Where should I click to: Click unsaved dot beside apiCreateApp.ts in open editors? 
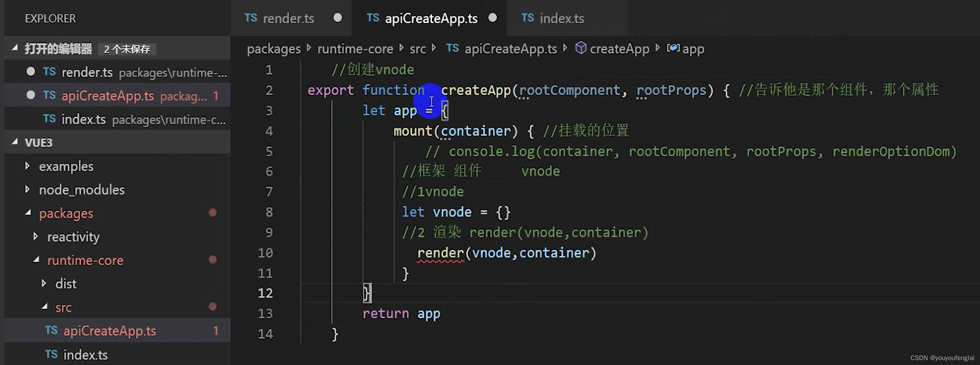pyautogui.click(x=30, y=95)
